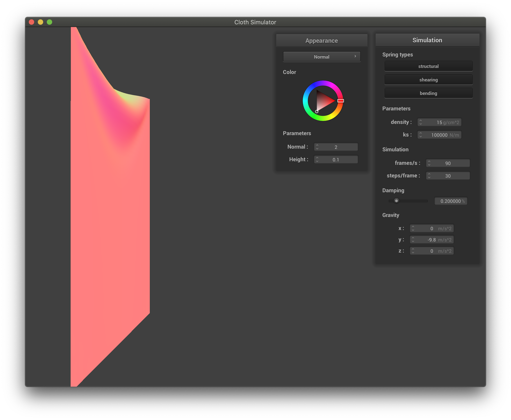The width and height of the screenshot is (511, 420).
Task: Click the Damping slider handle
Action: (x=396, y=201)
